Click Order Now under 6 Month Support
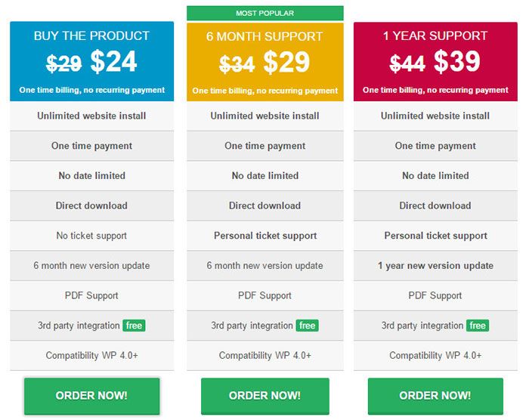The image size is (529, 420). (264, 396)
